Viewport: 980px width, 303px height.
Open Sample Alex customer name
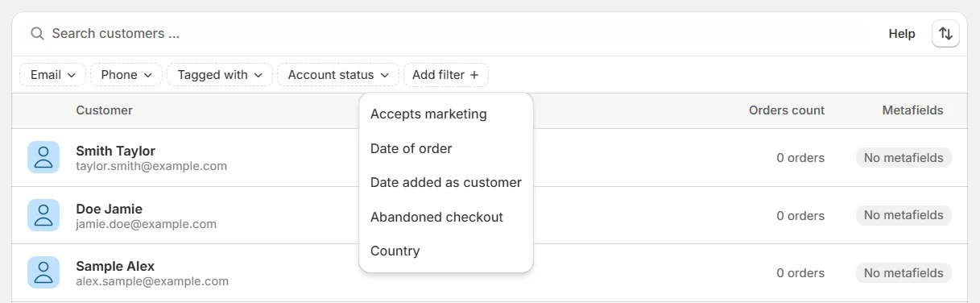click(115, 266)
